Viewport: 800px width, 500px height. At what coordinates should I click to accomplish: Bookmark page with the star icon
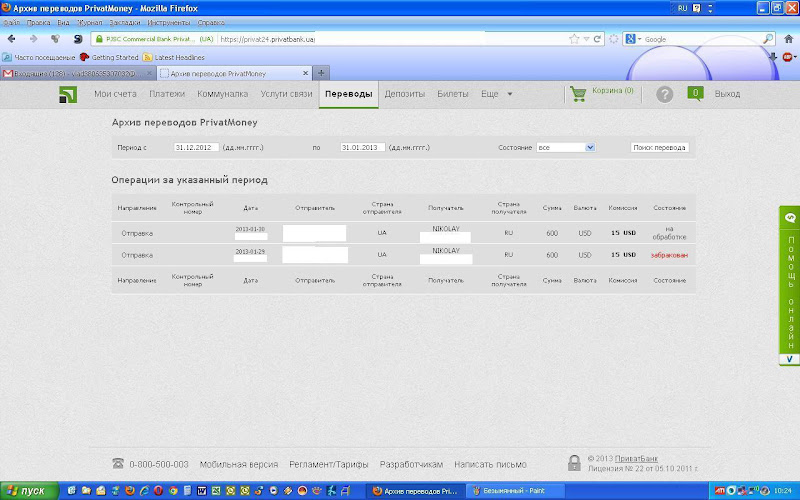[x=574, y=39]
